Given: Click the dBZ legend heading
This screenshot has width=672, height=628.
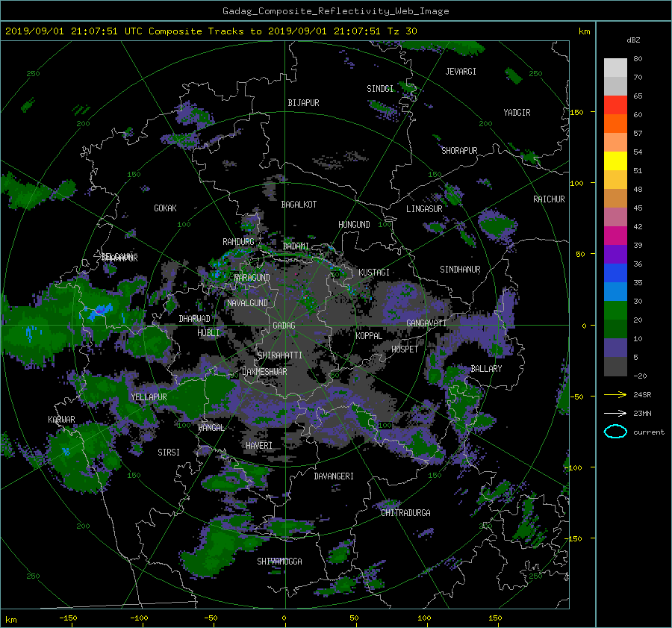Looking at the screenshot, I should pyautogui.click(x=633, y=40).
